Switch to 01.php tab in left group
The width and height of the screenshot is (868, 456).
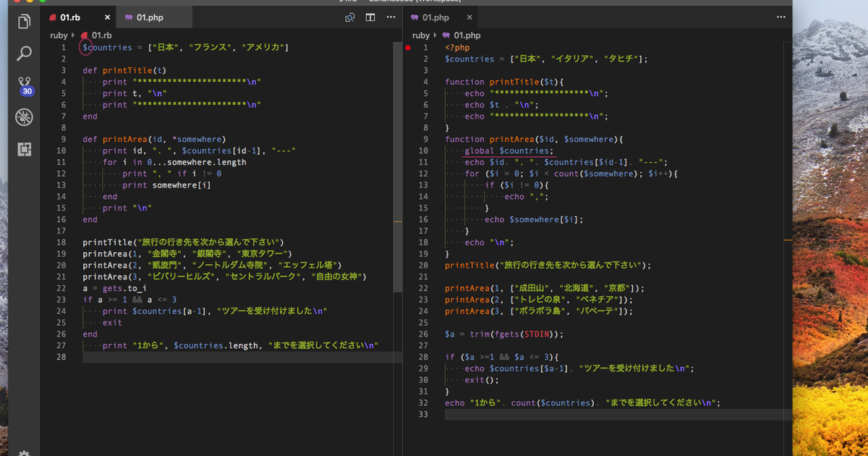pyautogui.click(x=150, y=17)
